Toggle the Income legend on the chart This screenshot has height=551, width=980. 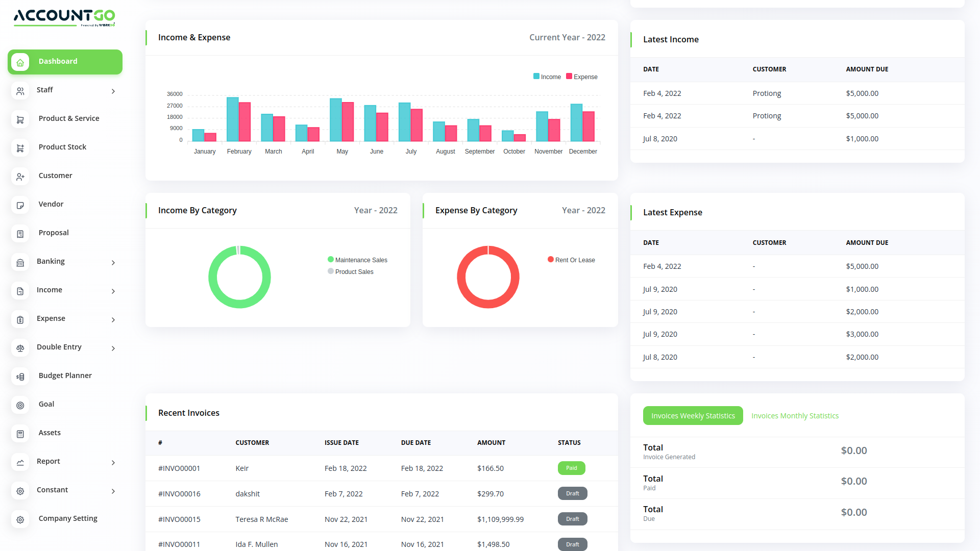point(547,77)
